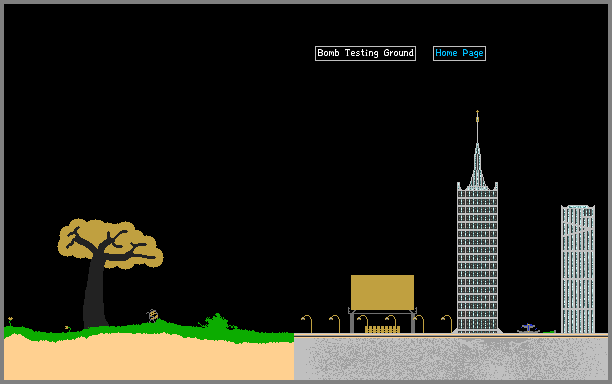The width and height of the screenshot is (612, 384).
Task: Click the leftmost street lamp
Action: [307, 324]
